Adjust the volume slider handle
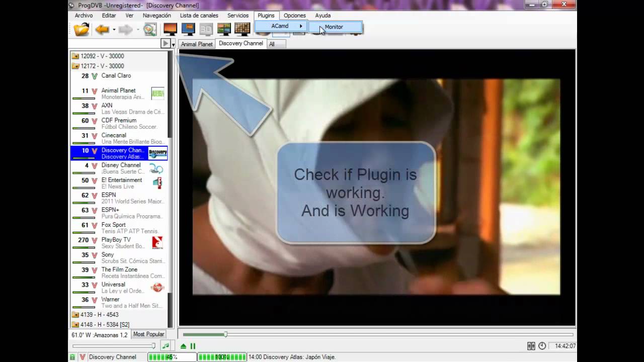 click(x=153, y=346)
